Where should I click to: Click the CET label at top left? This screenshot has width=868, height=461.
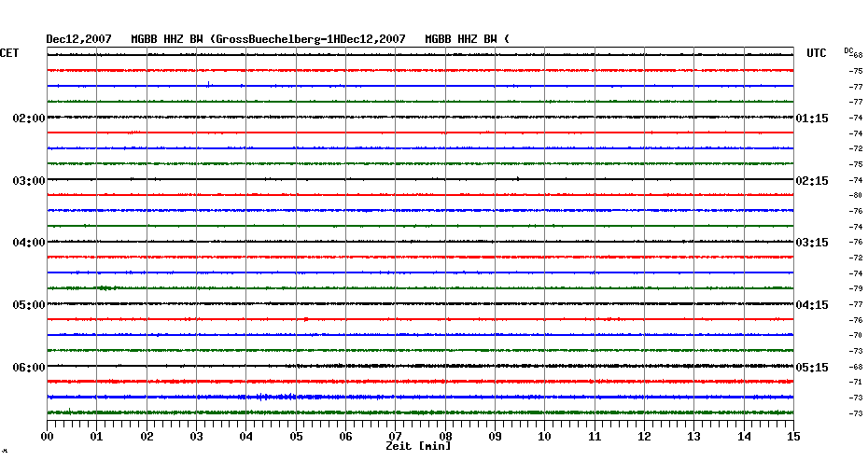pos(9,53)
